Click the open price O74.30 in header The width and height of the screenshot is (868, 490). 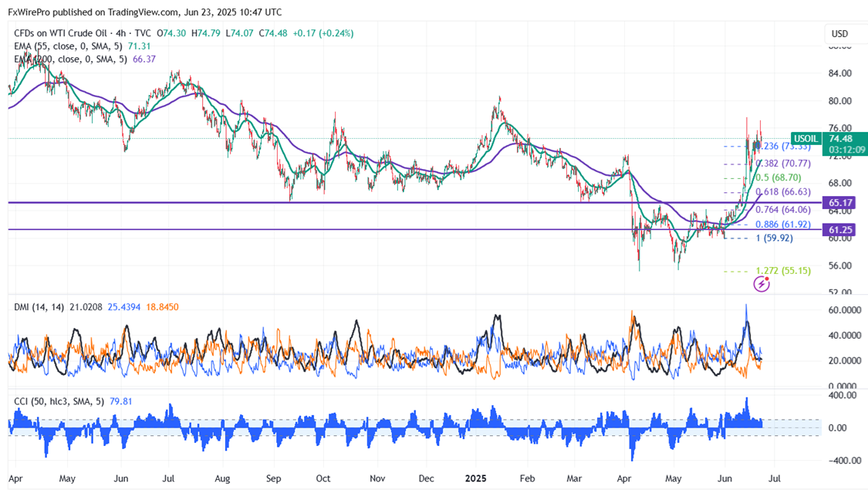[171, 33]
